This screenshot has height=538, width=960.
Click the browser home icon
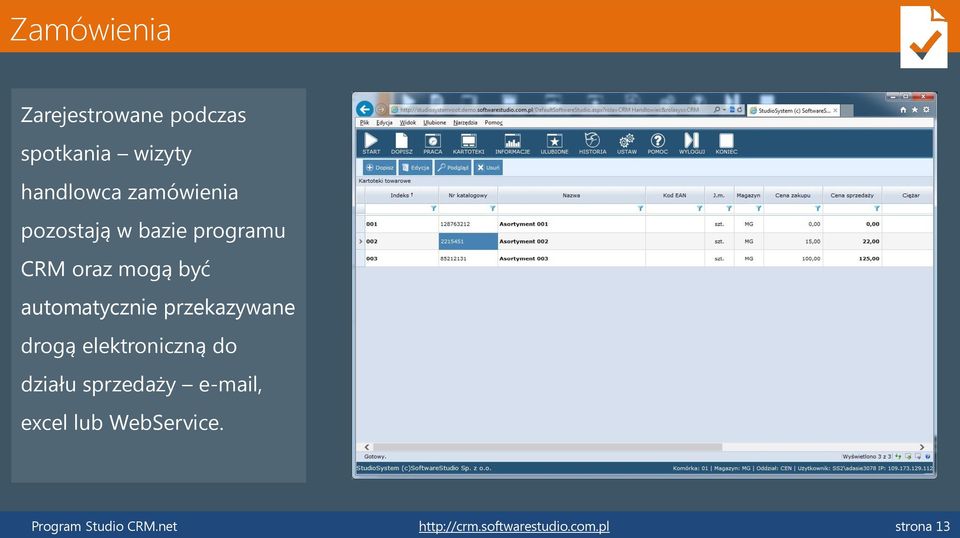pos(902,110)
